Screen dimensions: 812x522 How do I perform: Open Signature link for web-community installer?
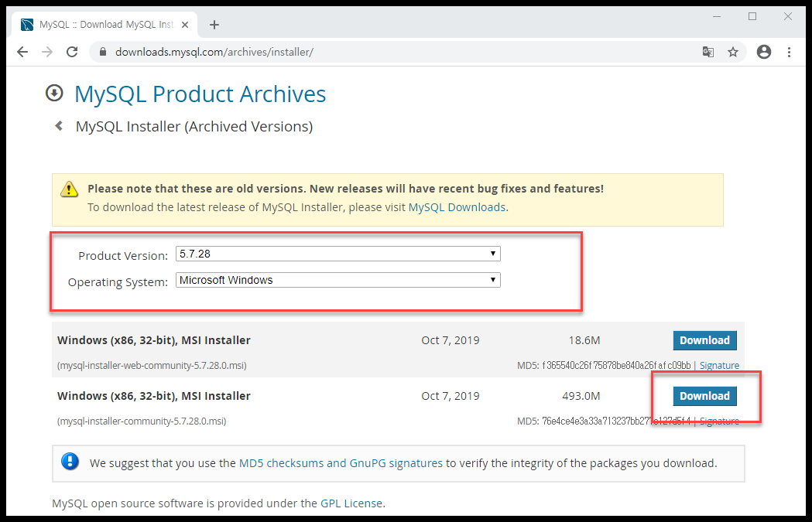pyautogui.click(x=719, y=365)
